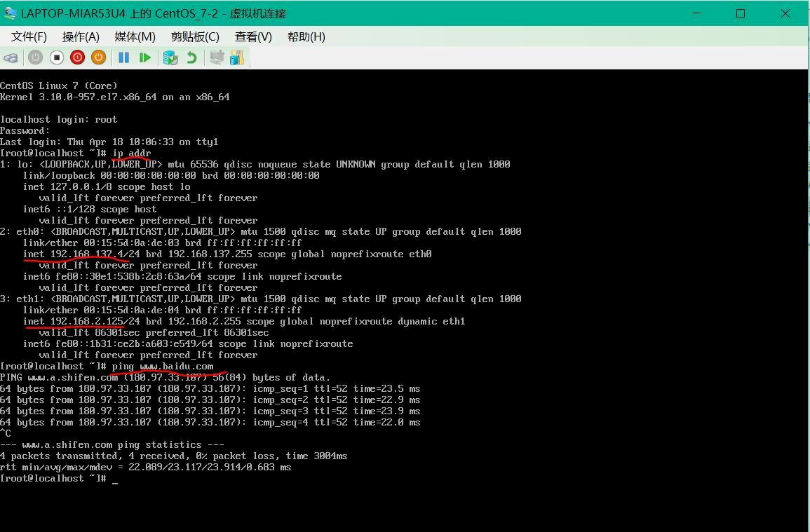Click the 'Password:' prompt line
The image size is (810, 532).
(25, 130)
